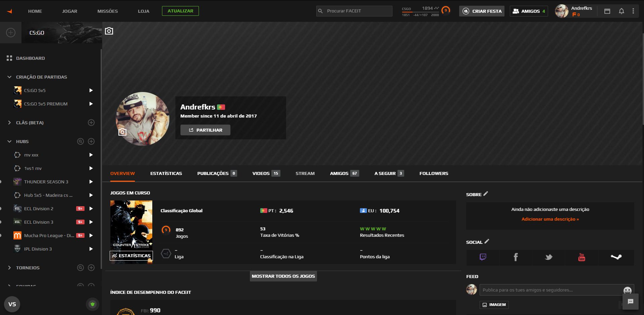Open the Followers tab
Screen dimensions: 644x315
(x=434, y=173)
